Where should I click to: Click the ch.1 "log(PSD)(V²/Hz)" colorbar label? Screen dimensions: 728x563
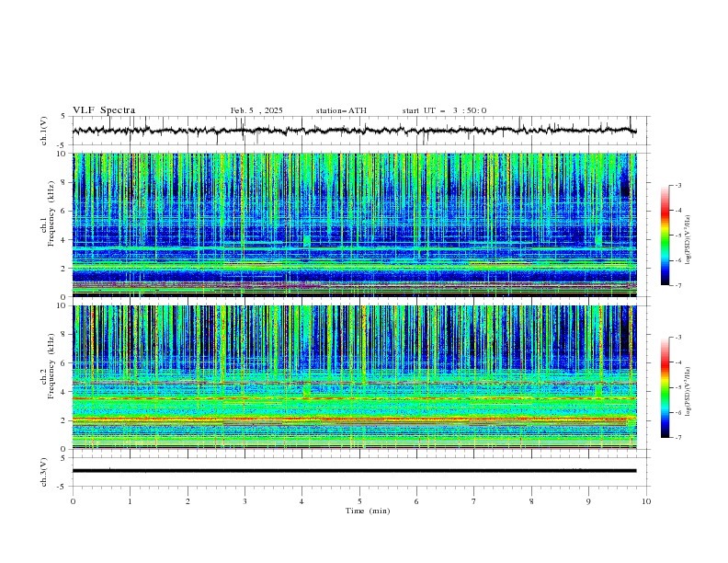pos(688,240)
